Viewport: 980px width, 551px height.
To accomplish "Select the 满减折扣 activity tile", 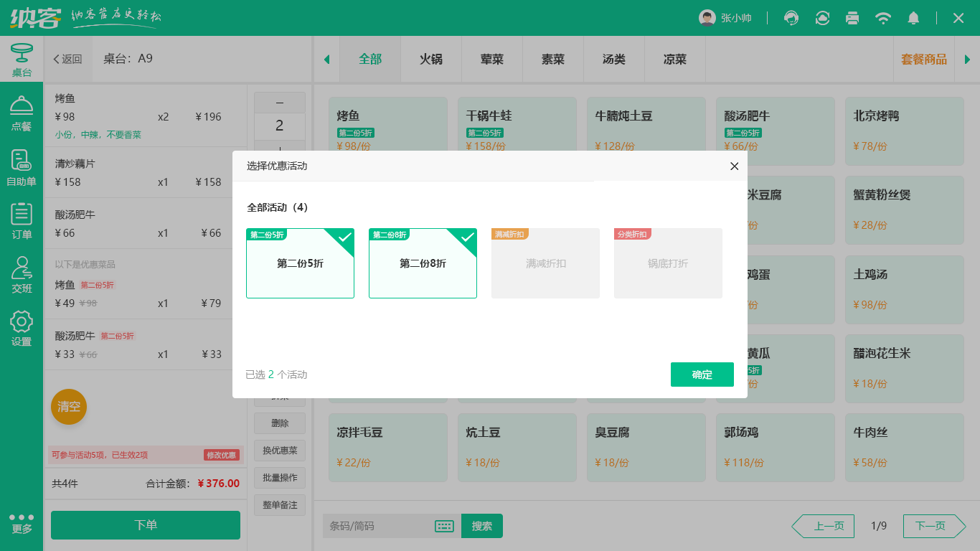I will (545, 263).
